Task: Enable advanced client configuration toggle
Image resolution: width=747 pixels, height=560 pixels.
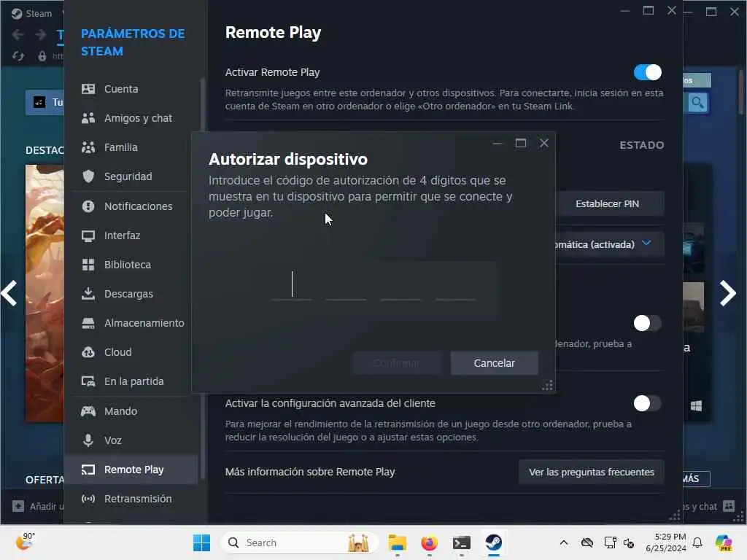Action: tap(648, 403)
